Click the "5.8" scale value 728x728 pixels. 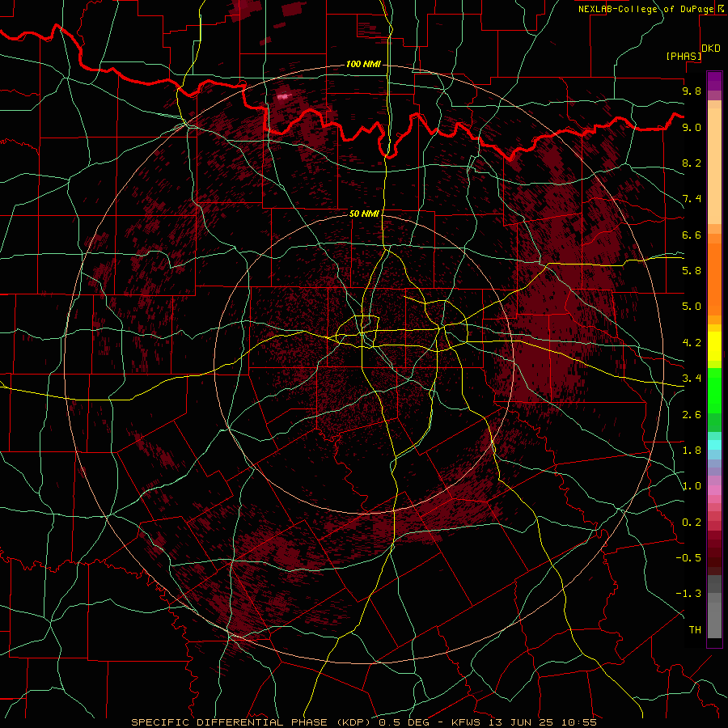[x=692, y=271]
